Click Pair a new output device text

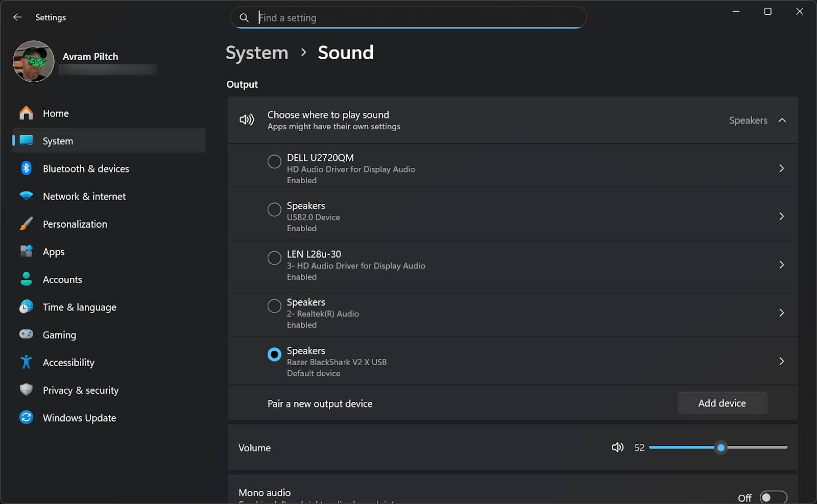pyautogui.click(x=320, y=403)
